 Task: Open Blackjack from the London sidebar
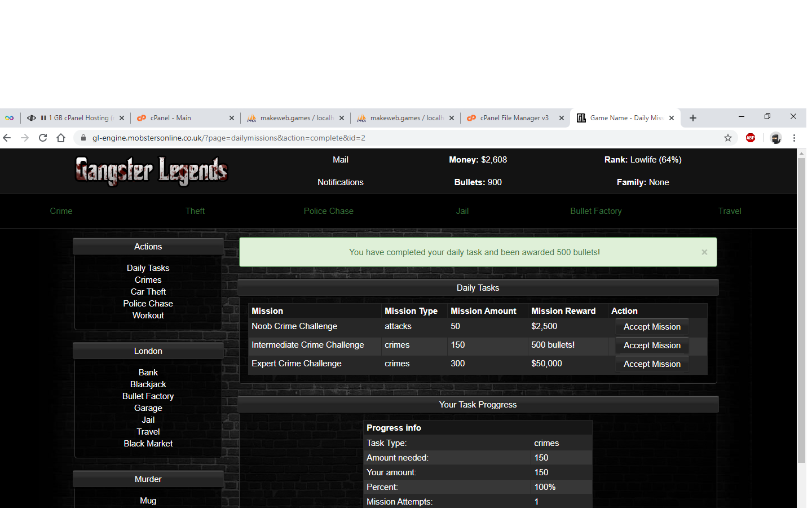(x=148, y=384)
